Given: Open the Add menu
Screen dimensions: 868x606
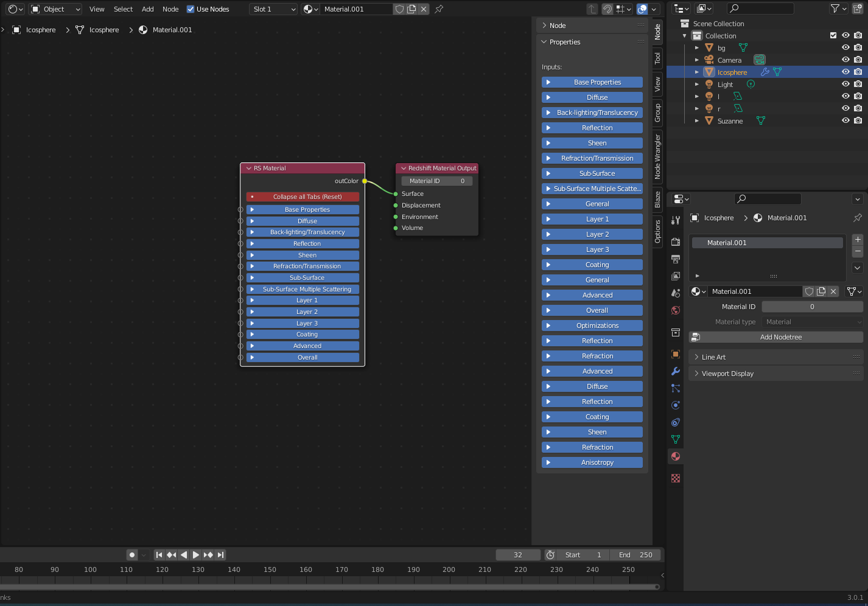Looking at the screenshot, I should point(148,9).
